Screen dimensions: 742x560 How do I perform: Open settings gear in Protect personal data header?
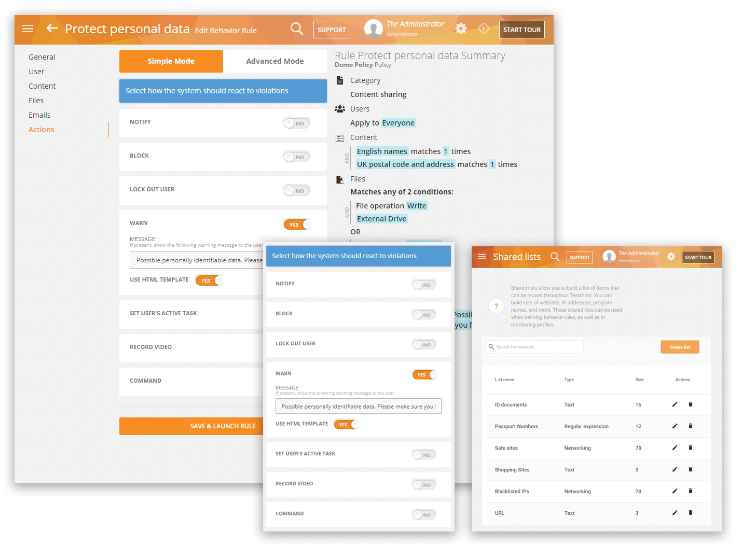click(461, 29)
